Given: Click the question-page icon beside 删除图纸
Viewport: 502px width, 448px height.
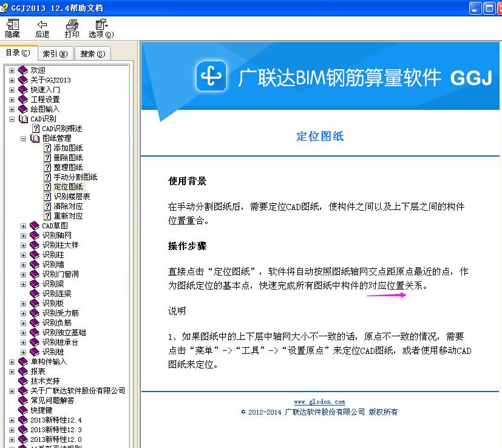Looking at the screenshot, I should (x=47, y=158).
